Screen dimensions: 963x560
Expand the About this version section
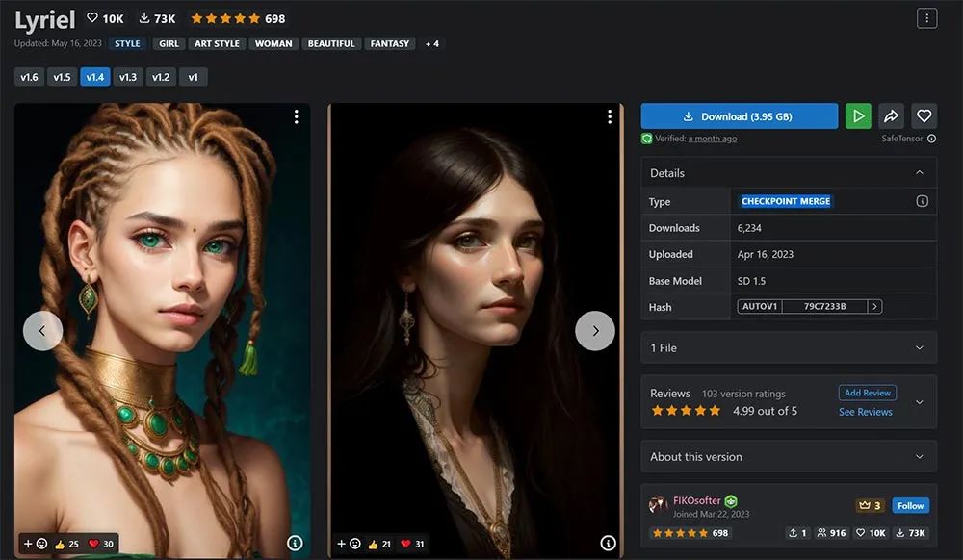(788, 457)
